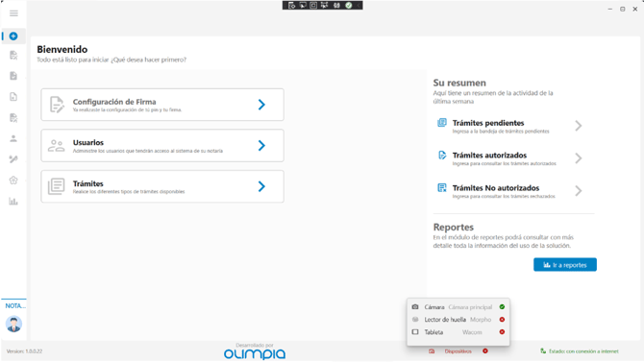This screenshot has width=644, height=362.
Task: Click the red status indicator next to Wacom
Action: [x=502, y=332]
